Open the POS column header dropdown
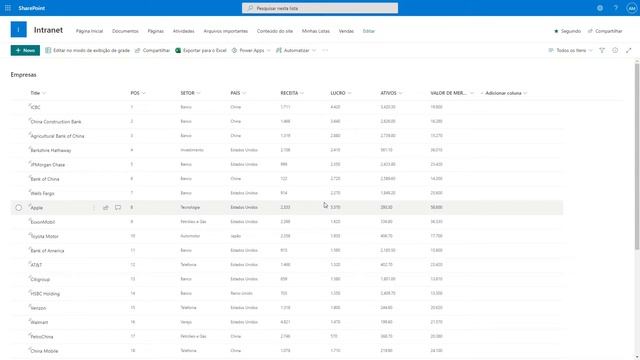 click(143, 93)
